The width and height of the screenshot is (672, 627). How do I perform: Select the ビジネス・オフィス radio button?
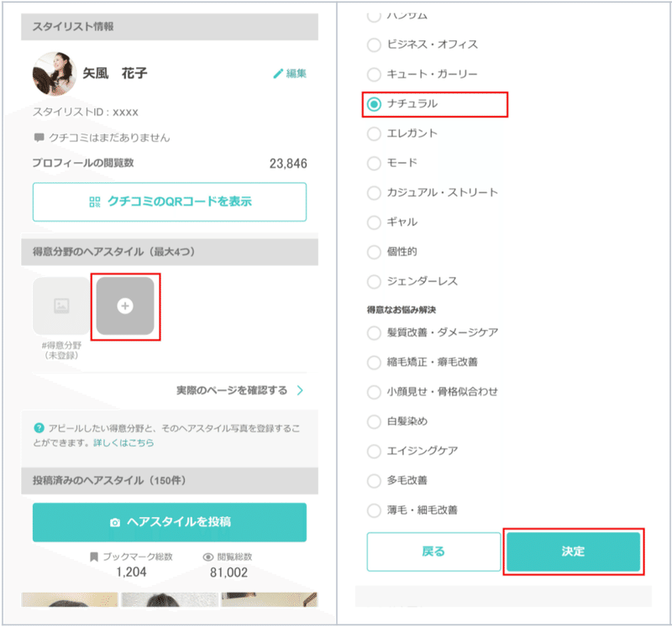pos(374,44)
